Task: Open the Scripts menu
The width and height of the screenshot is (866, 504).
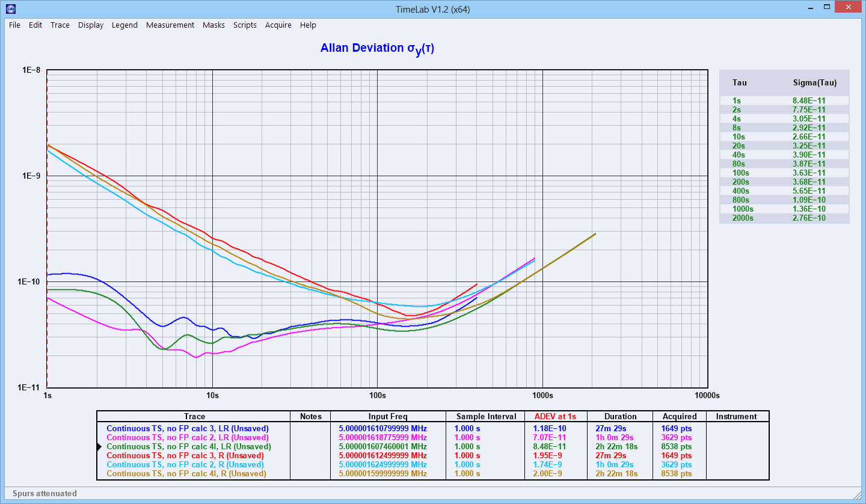Action: [245, 25]
